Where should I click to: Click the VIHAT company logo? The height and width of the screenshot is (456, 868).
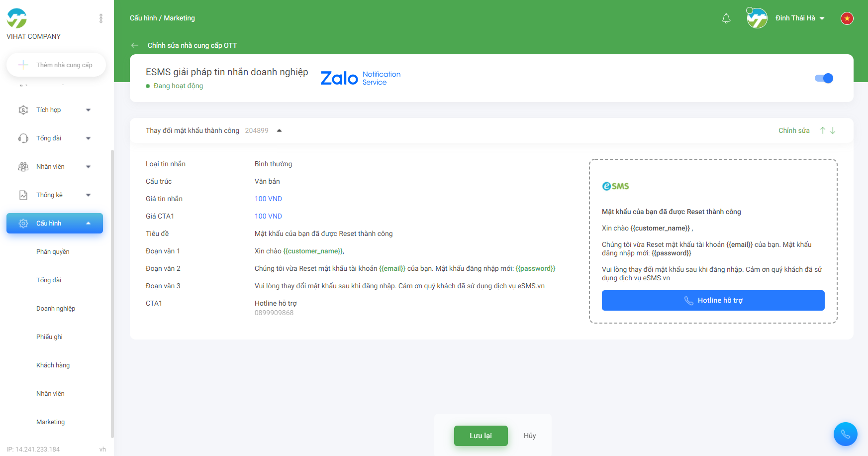(17, 18)
